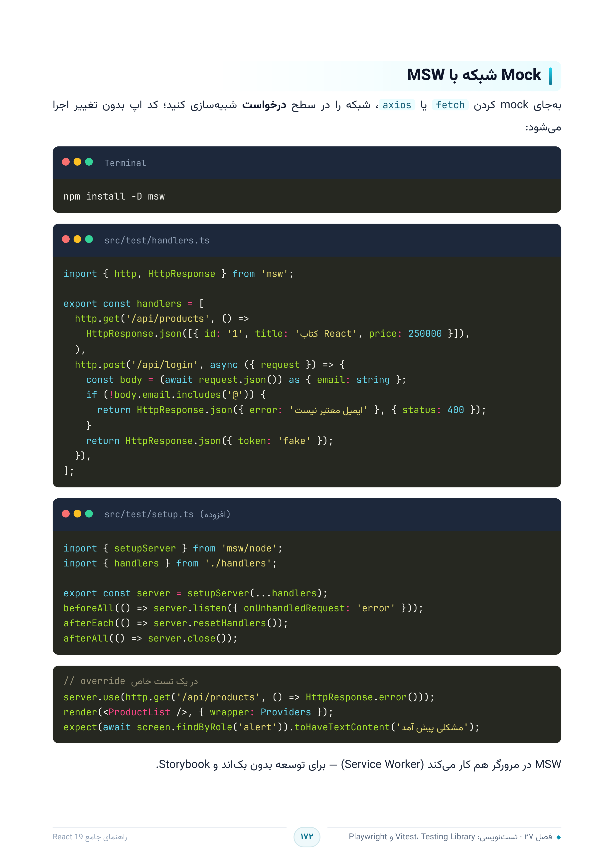The image size is (614, 868).
Task: Click the yellow dot on Terminal block
Action: tap(78, 162)
